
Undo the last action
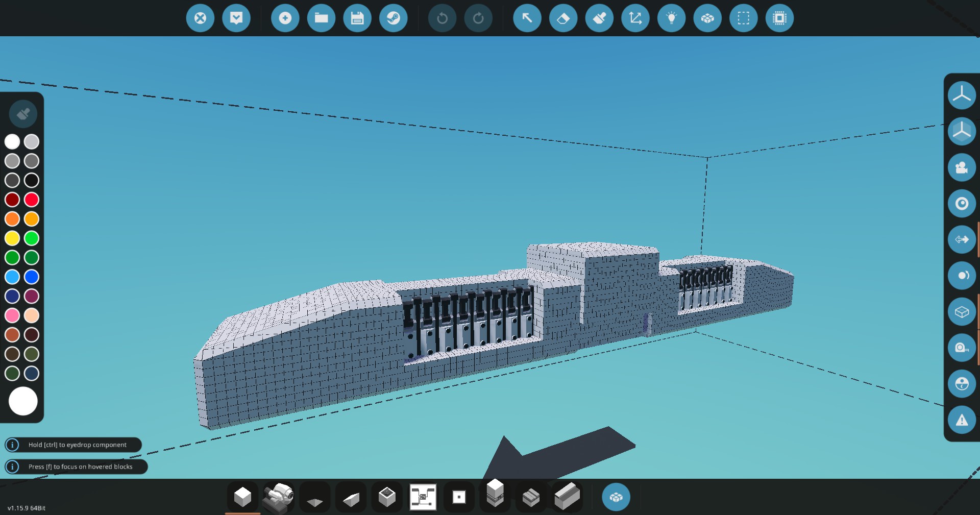pos(442,18)
